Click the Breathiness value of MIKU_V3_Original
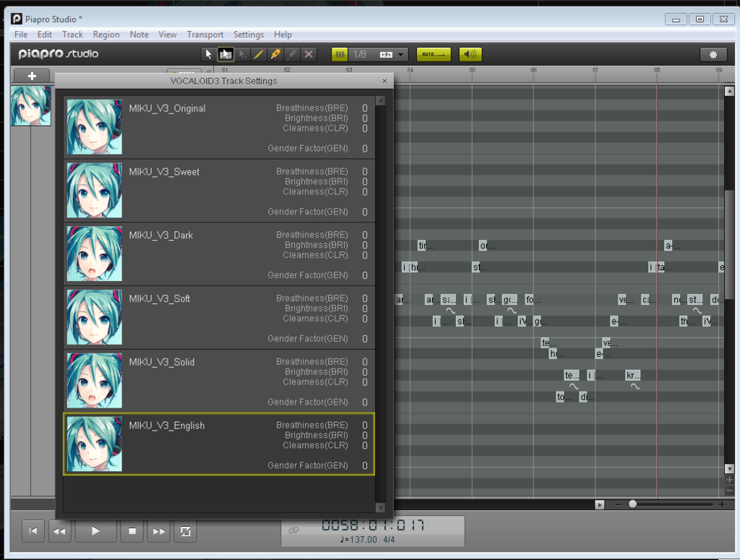Image resolution: width=740 pixels, height=560 pixels. point(365,108)
